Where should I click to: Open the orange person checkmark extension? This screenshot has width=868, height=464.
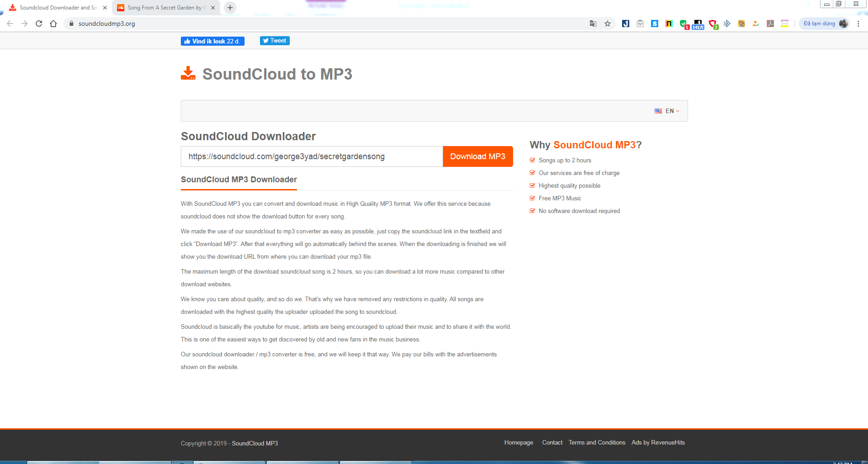(x=756, y=24)
